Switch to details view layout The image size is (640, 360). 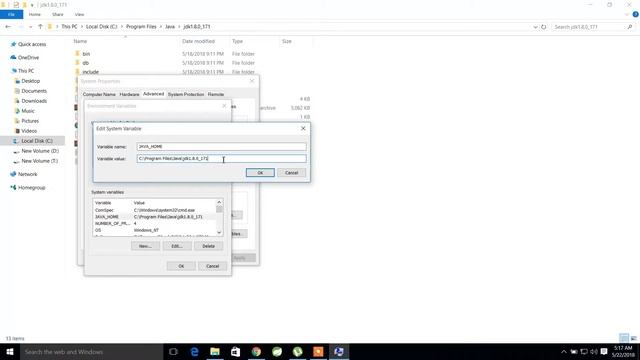tap(624, 338)
